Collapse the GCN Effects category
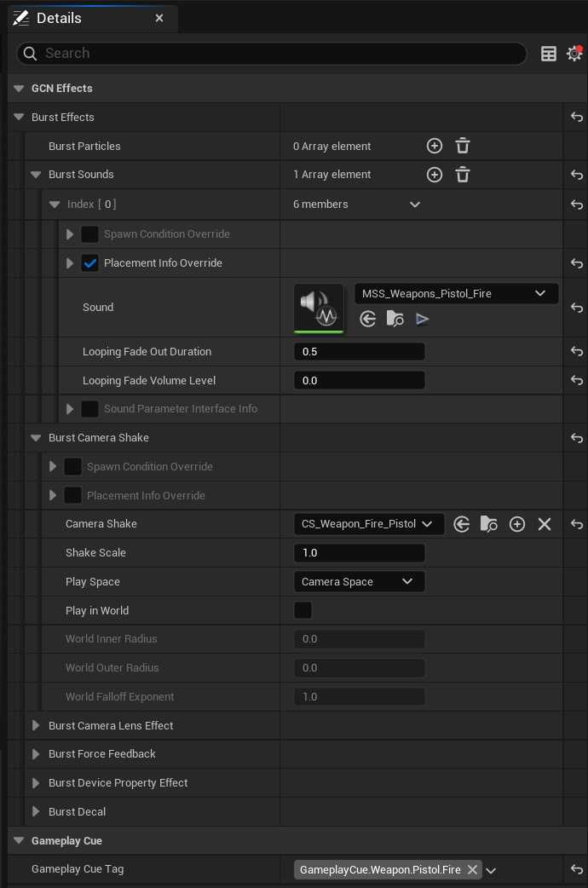This screenshot has height=888, width=588. pos(19,89)
